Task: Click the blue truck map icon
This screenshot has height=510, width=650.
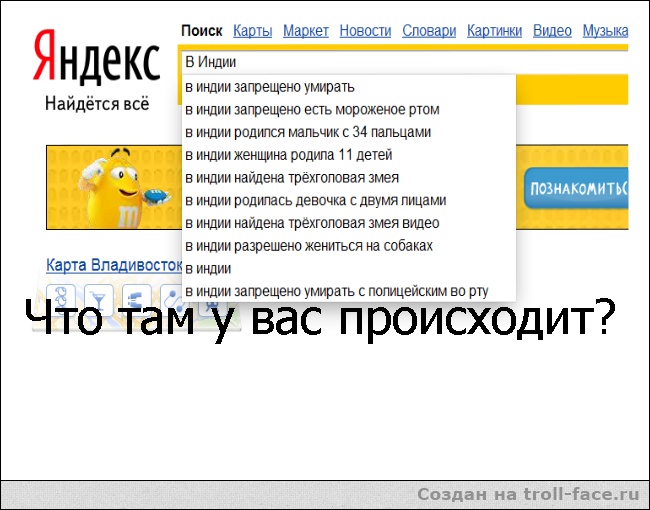Action: point(136,300)
